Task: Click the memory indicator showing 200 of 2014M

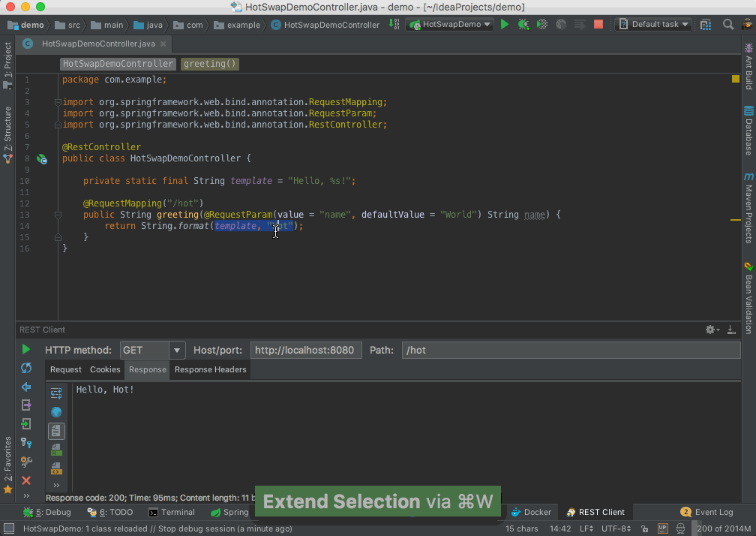Action: (x=722, y=528)
